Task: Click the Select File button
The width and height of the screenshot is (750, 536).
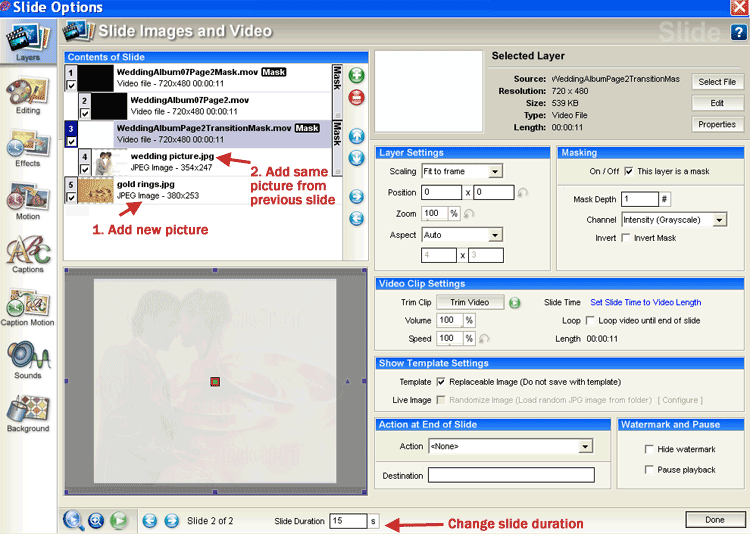Action: (717, 82)
